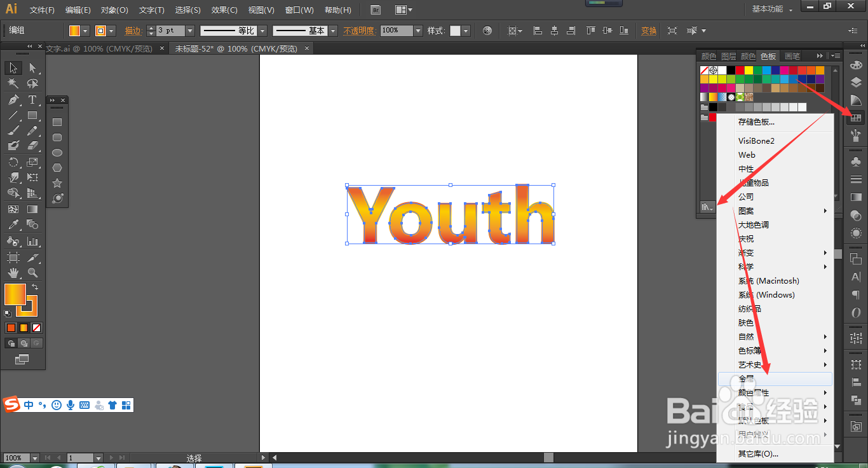Choose the Rounded Rectangle tool in floating panel

[x=57, y=137]
